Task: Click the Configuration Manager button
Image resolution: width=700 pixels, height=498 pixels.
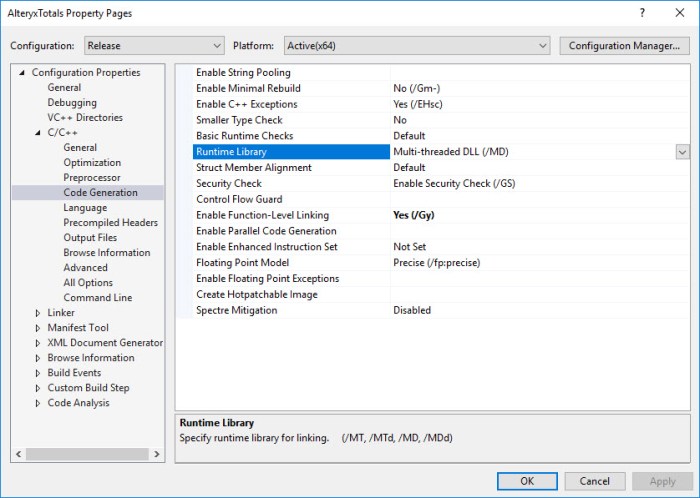Action: click(x=624, y=46)
